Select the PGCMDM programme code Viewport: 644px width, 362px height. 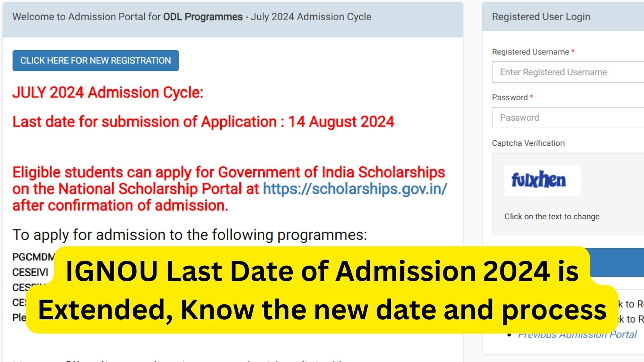pyautogui.click(x=33, y=257)
